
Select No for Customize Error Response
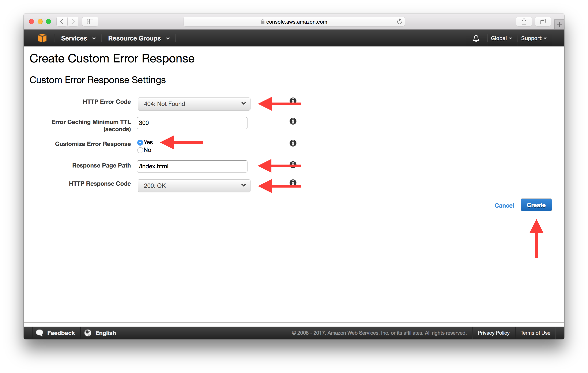(141, 150)
